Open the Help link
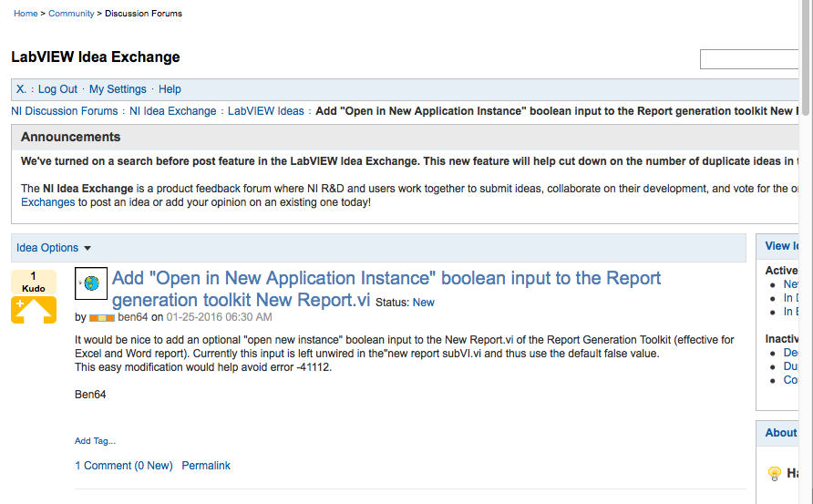This screenshot has height=504, width=813. click(170, 89)
